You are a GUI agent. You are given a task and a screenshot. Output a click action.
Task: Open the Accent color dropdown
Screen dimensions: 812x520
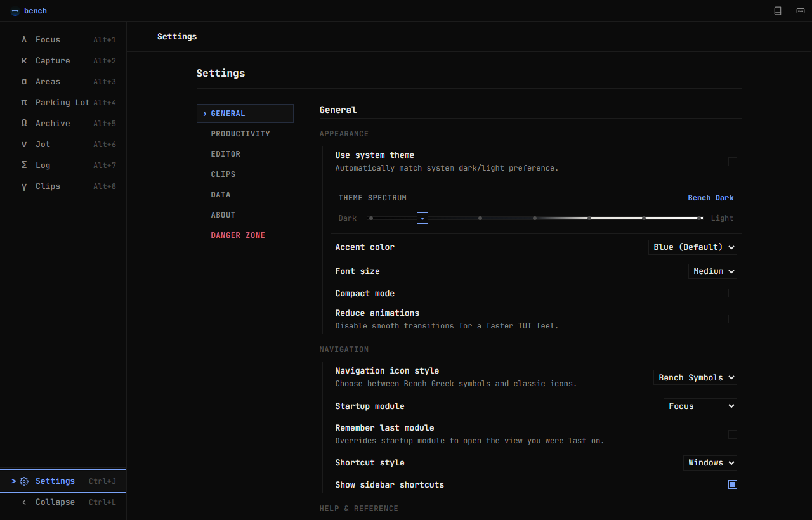693,247
